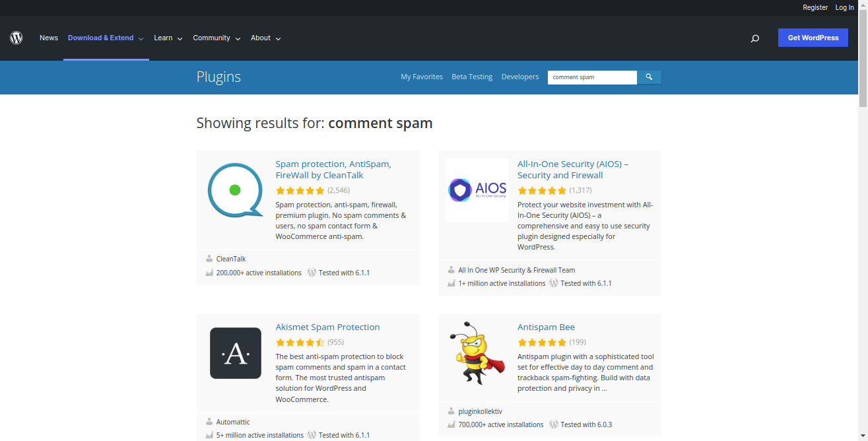Open Spam protection, AntiSpam, FireWall by CleanTalk title
868x441 pixels.
coord(333,170)
